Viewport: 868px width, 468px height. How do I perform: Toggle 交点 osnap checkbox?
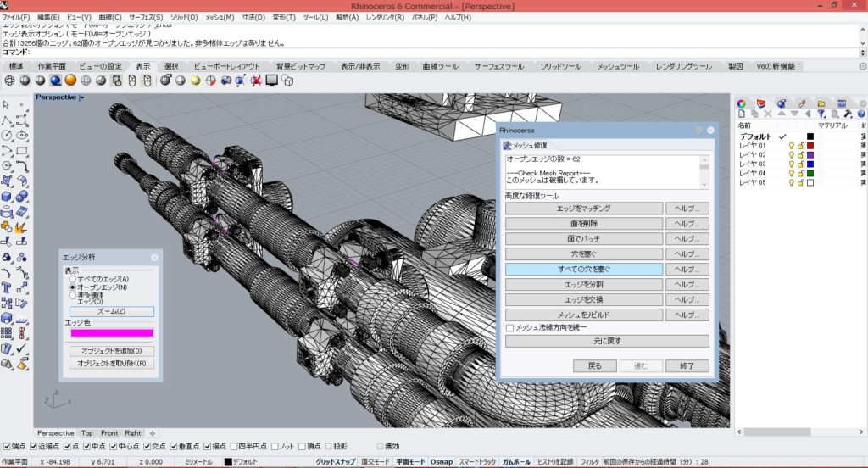(147, 447)
